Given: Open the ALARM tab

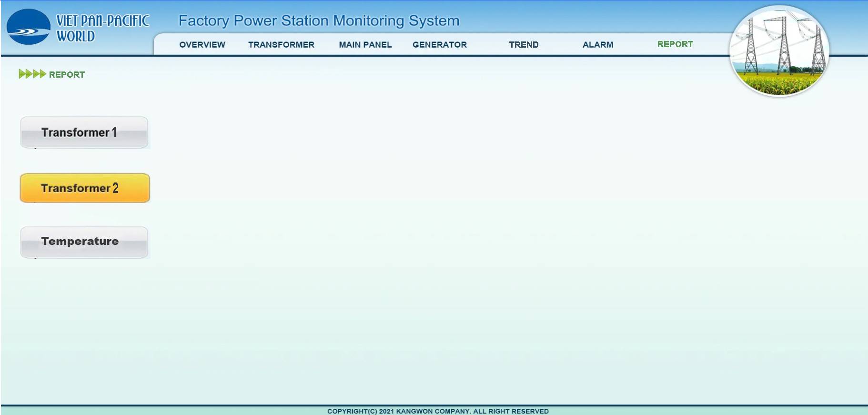Looking at the screenshot, I should [598, 45].
